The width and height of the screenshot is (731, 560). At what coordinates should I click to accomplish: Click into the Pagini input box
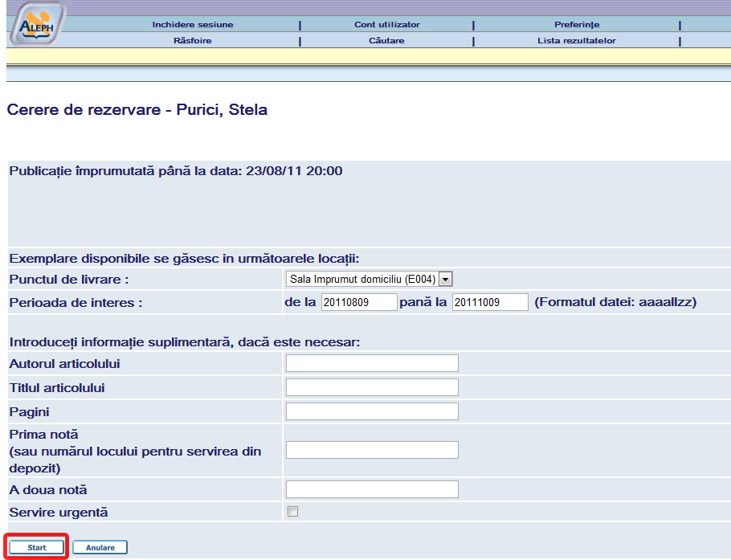pos(372,411)
